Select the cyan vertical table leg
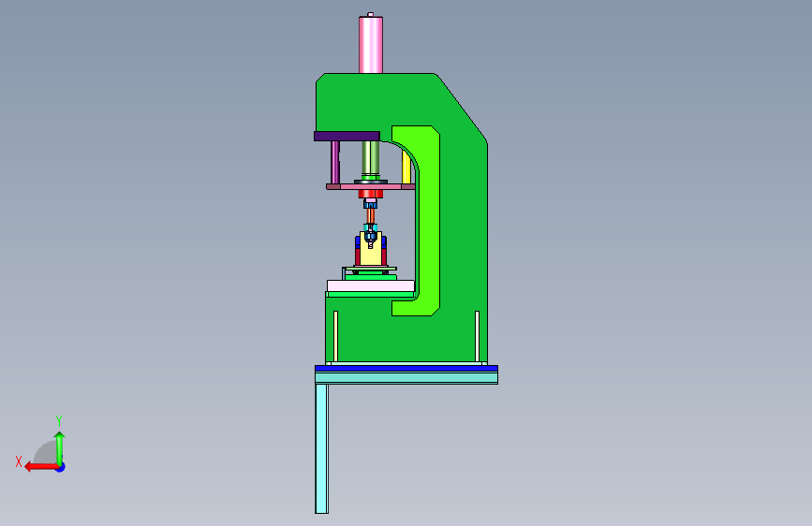 [321, 448]
